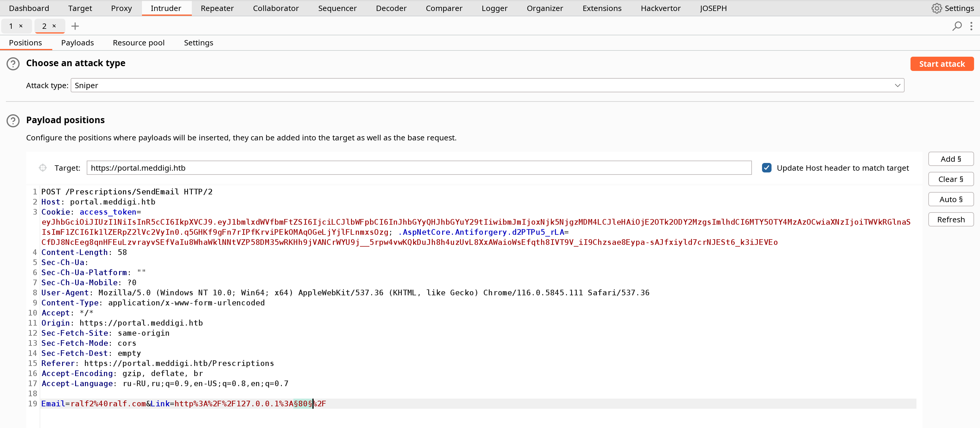This screenshot has width=980, height=428.
Task: Click the Accept-Encoding header line
Action: [122, 373]
